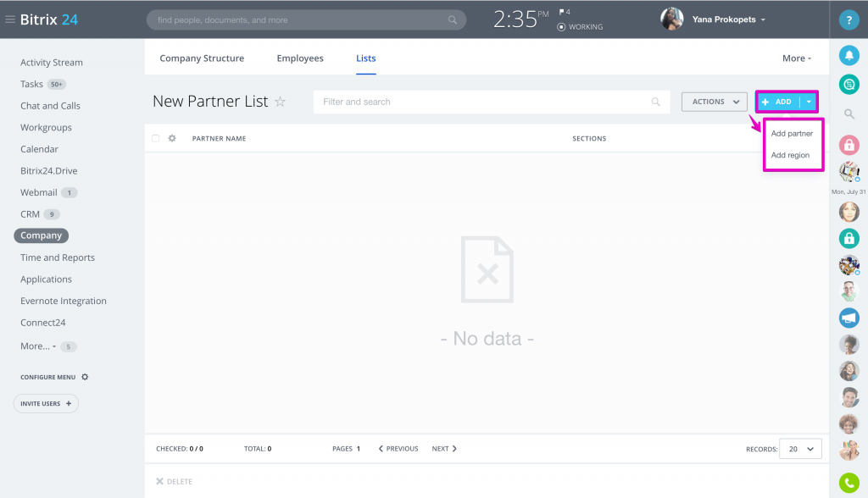Screen dimensions: 868x498
Task: Expand the More... item in left menu
Action: tap(38, 346)
